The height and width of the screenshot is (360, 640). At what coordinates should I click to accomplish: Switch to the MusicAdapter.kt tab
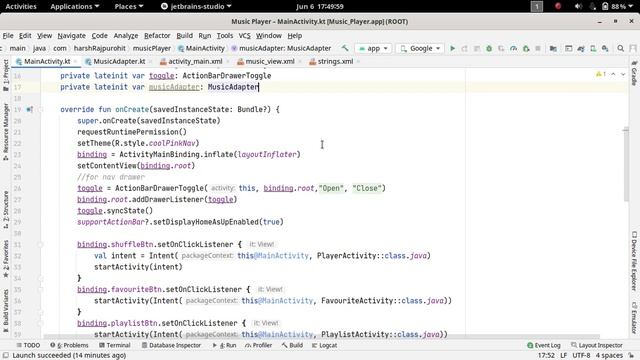click(119, 62)
